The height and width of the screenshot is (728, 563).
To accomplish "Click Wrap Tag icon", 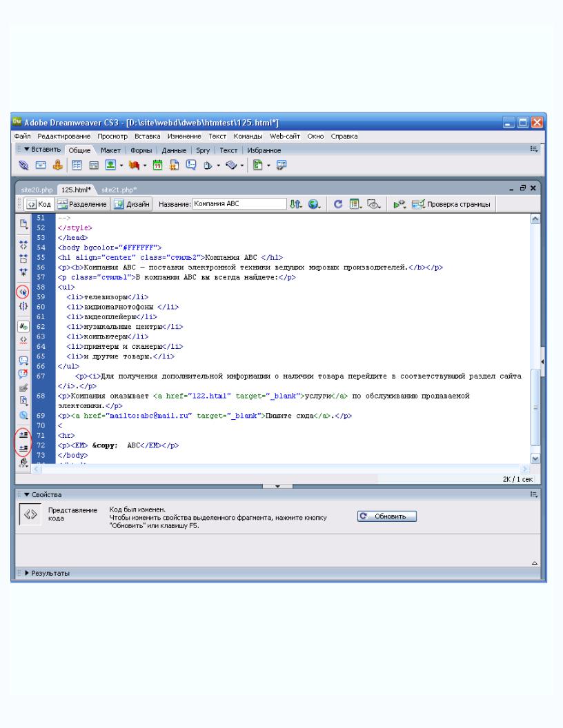I will 23,387.
